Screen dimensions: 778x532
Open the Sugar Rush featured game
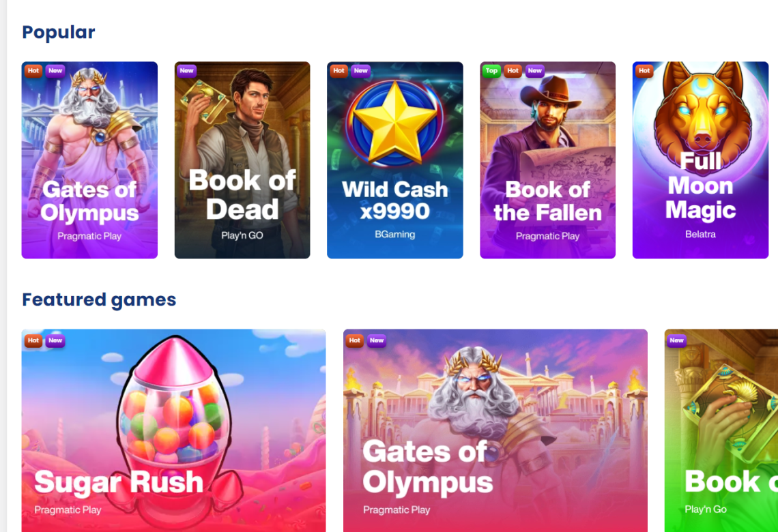[173, 430]
